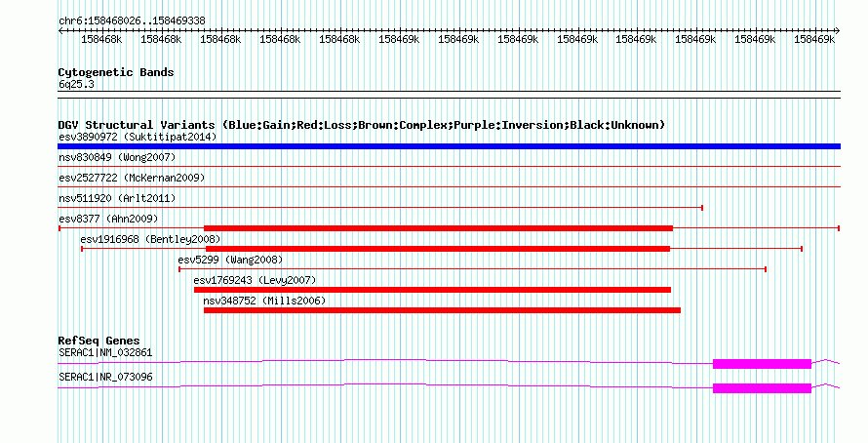Select the nsv830849 thin red loss line
868x443 pixels.
pos(449,166)
